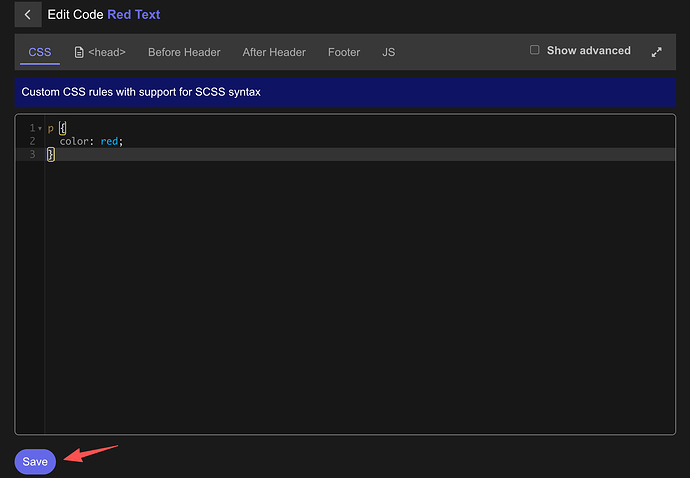The width and height of the screenshot is (690, 478).
Task: Click line number 3 in the gutter
Action: (x=32, y=154)
